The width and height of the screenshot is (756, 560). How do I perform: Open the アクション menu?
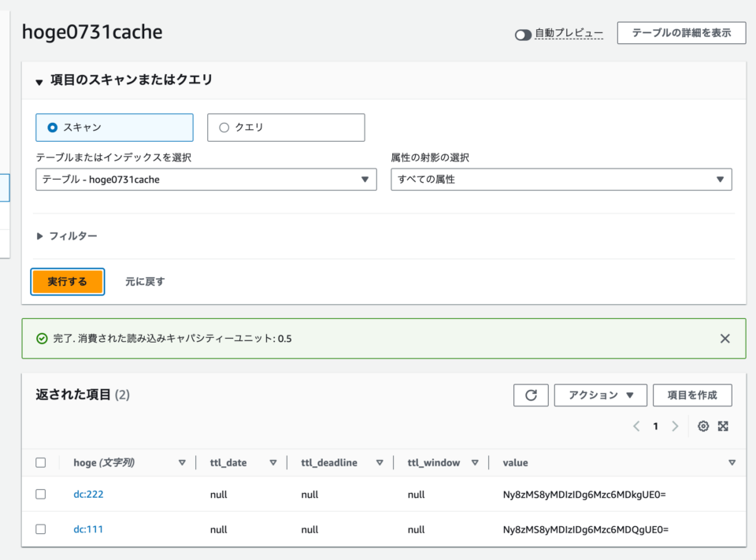tap(600, 395)
